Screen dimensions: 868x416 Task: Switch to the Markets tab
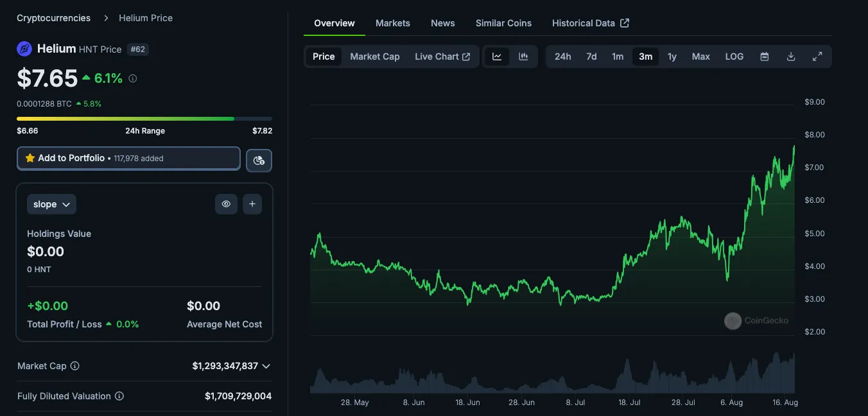393,23
